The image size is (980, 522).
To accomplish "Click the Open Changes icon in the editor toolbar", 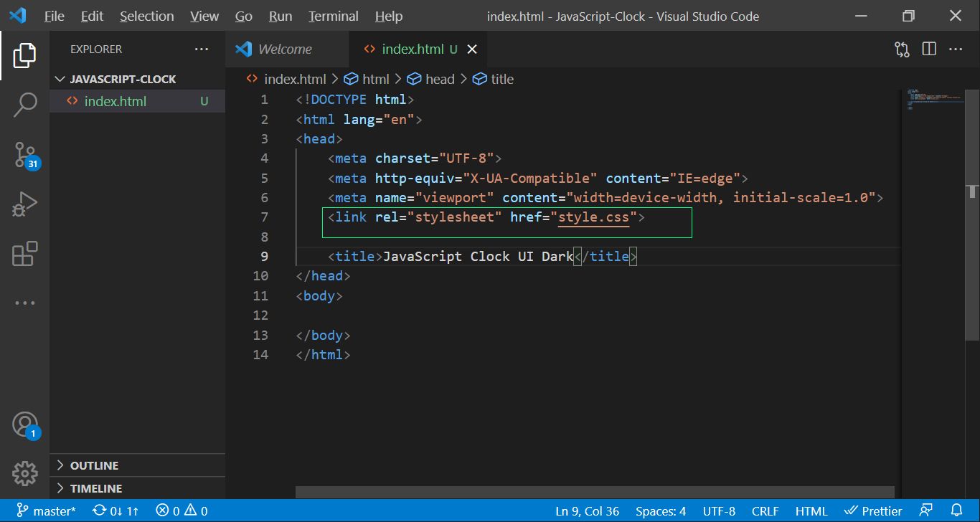I will [x=902, y=49].
